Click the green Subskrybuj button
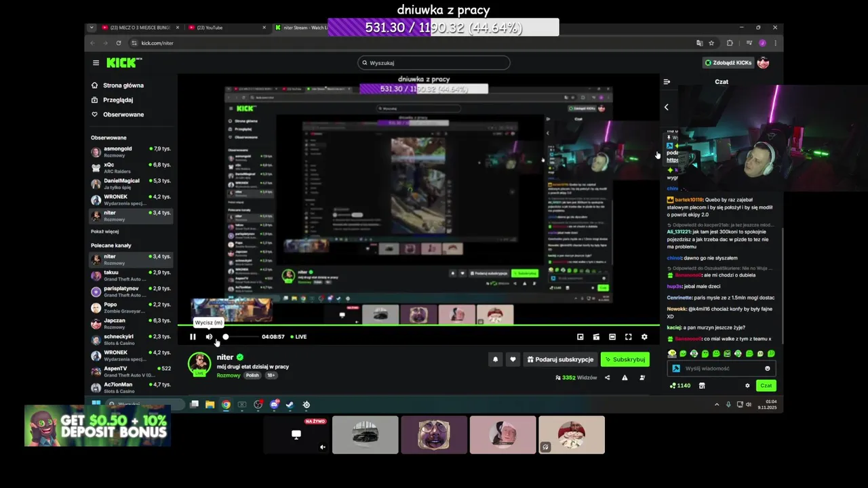This screenshot has width=868, height=488. pos(625,359)
